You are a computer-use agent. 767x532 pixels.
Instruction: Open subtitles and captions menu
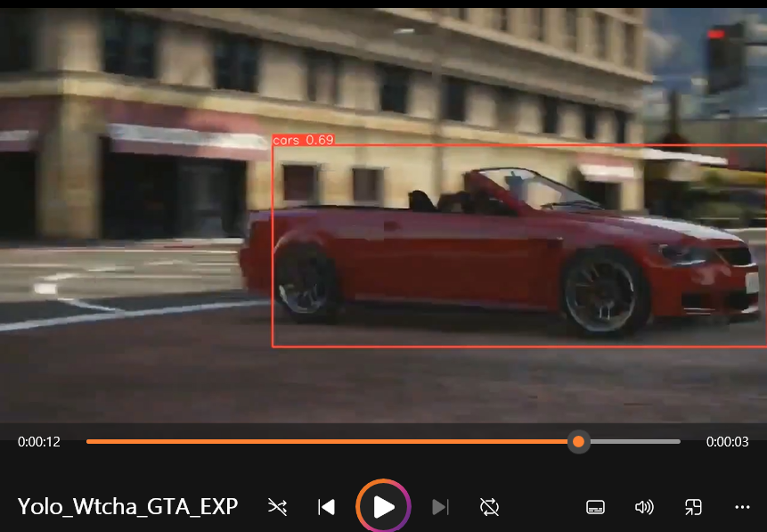[595, 507]
